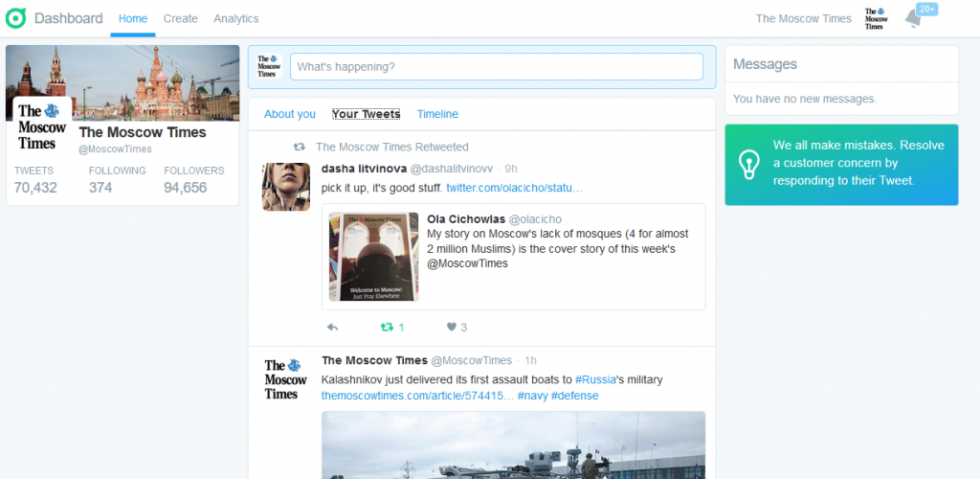
Task: Select Your Tweets tab
Action: click(367, 114)
